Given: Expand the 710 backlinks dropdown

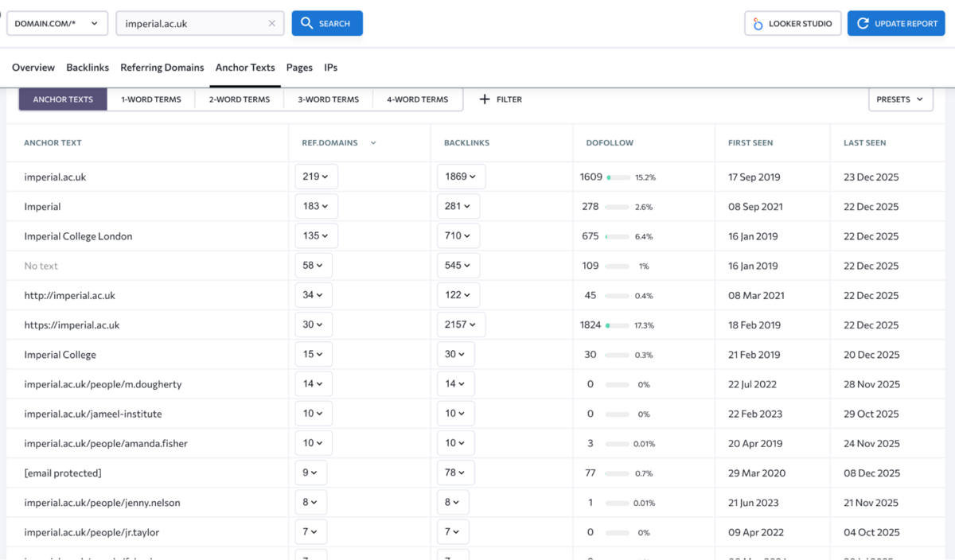Looking at the screenshot, I should pos(458,236).
